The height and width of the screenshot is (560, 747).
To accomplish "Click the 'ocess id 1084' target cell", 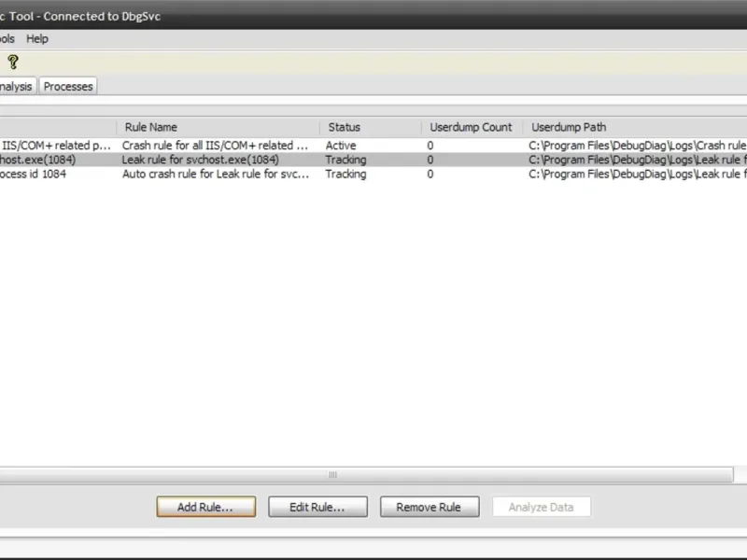I will 33,174.
